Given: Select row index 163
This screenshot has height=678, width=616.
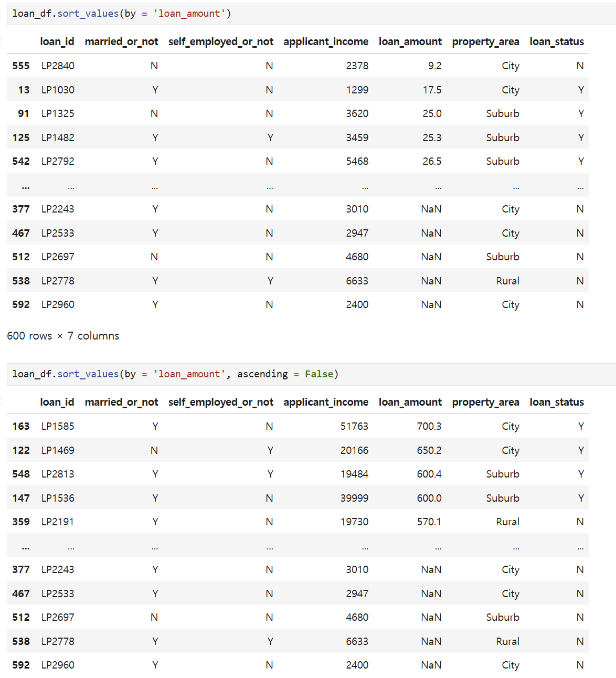Looking at the screenshot, I should click(x=21, y=426).
